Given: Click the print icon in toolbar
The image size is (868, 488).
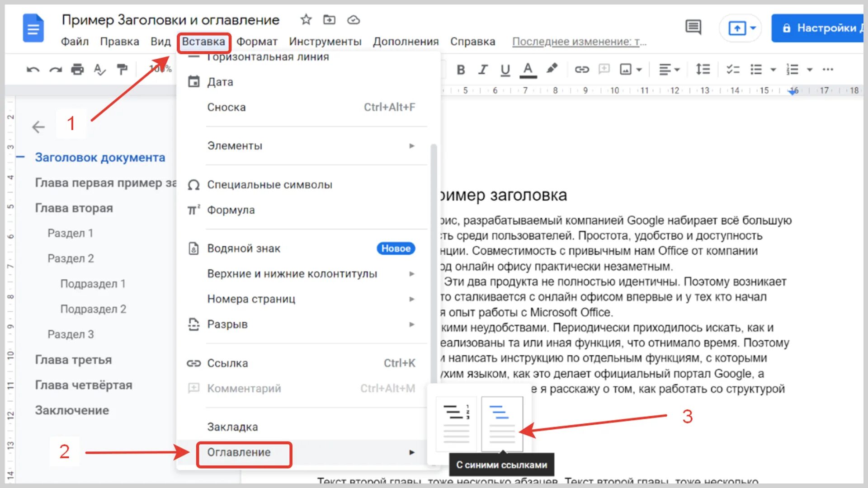Looking at the screenshot, I should [77, 70].
